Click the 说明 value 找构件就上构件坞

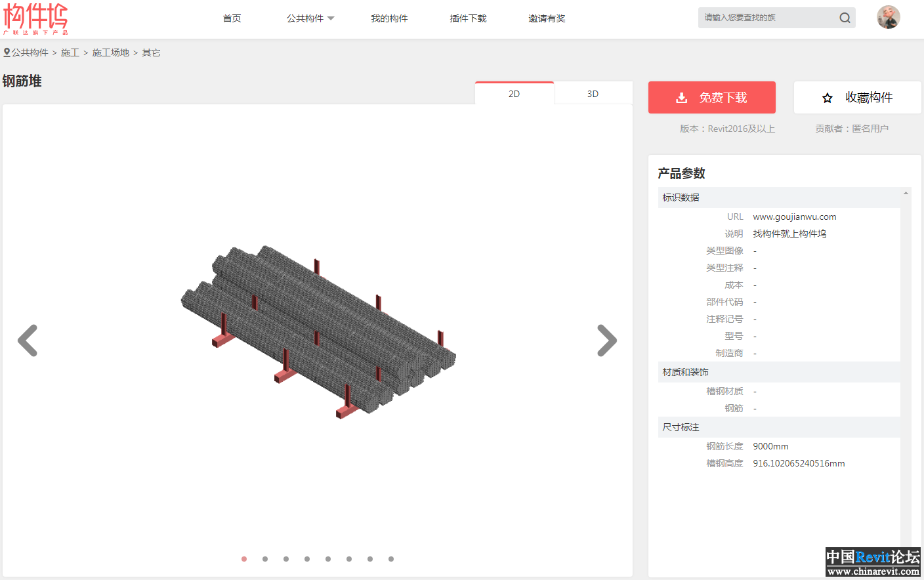[789, 234]
